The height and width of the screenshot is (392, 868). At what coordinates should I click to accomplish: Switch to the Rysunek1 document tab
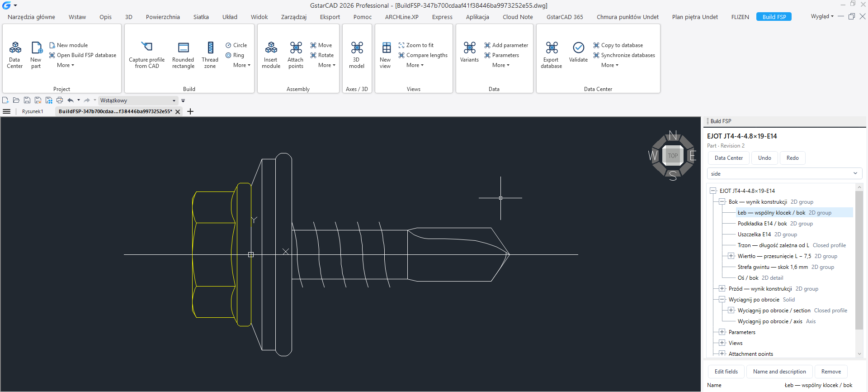[x=33, y=111]
